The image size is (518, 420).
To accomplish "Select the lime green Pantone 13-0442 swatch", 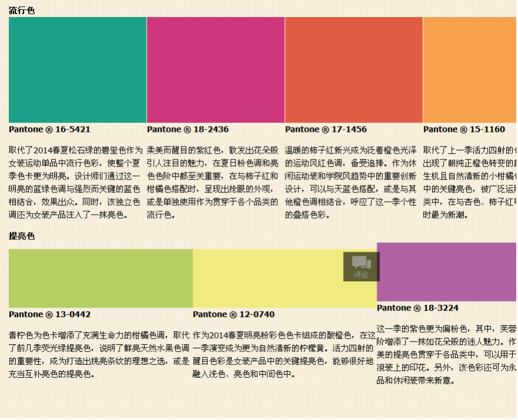I will [101, 279].
